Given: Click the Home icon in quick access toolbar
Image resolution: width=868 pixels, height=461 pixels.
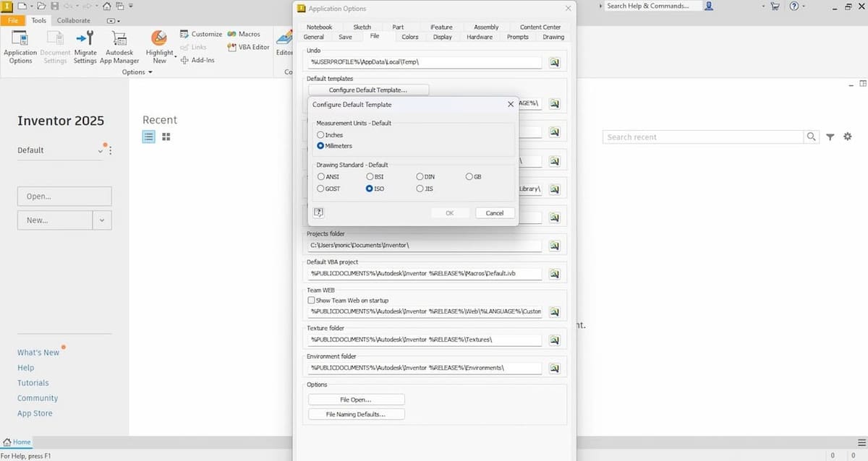Looking at the screenshot, I should [x=107, y=6].
